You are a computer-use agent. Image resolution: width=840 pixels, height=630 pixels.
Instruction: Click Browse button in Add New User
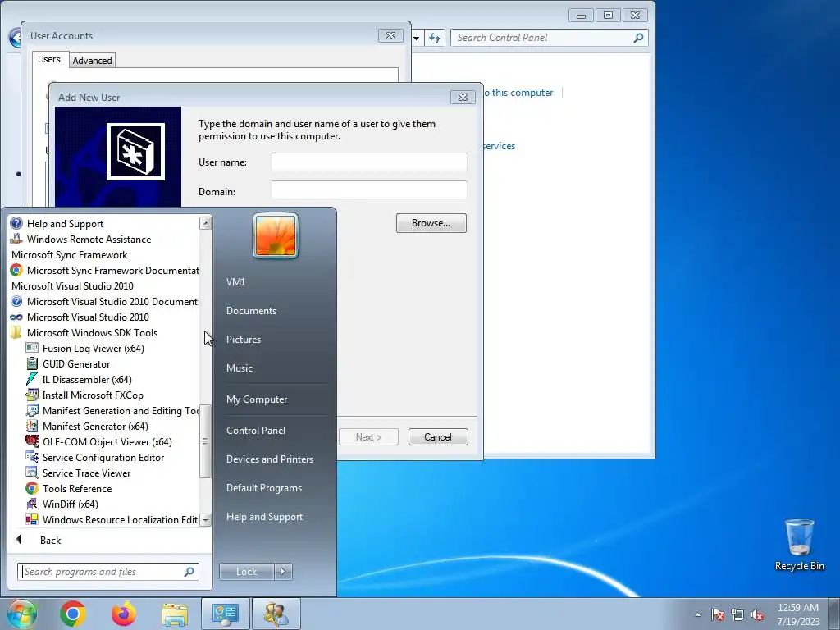pyautogui.click(x=431, y=223)
